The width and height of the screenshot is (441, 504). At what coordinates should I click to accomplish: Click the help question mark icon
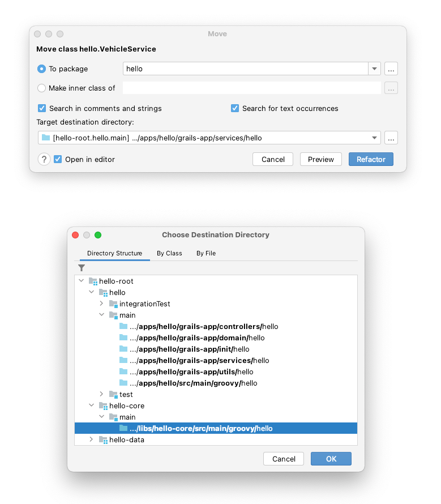[44, 160]
